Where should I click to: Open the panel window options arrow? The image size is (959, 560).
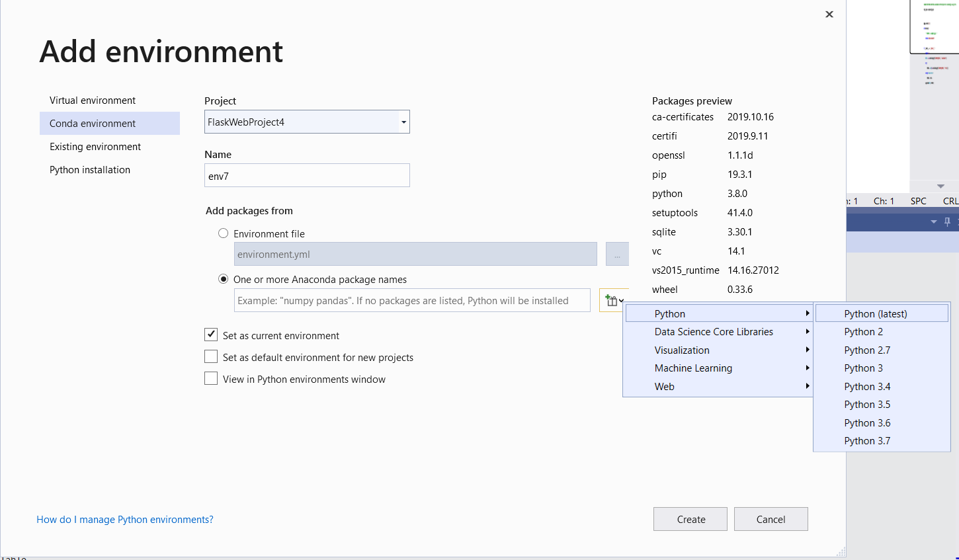click(934, 221)
